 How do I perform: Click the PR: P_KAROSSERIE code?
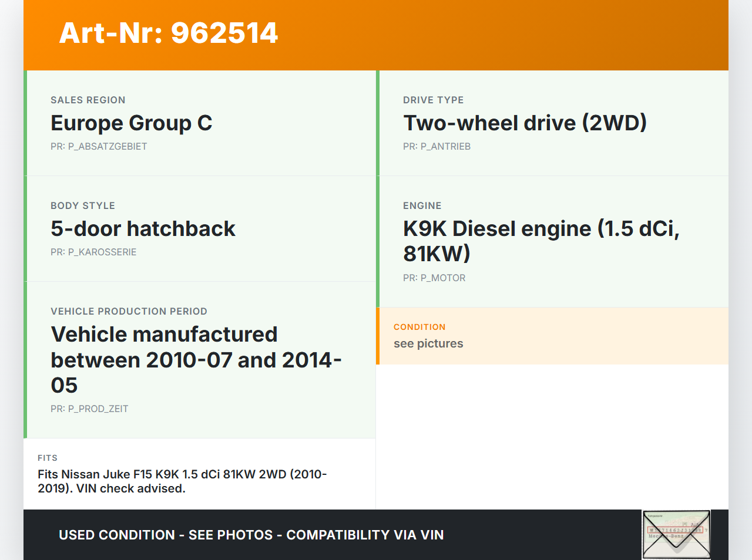93,252
